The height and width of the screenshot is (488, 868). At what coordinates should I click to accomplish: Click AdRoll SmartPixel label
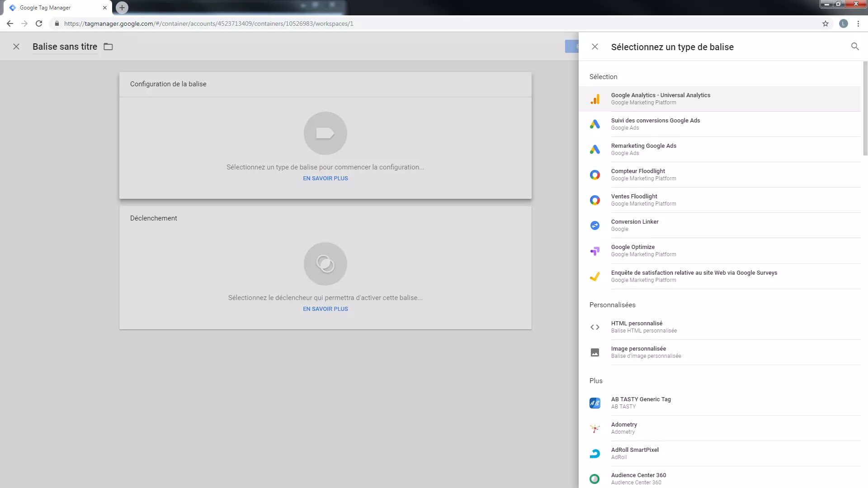635,450
